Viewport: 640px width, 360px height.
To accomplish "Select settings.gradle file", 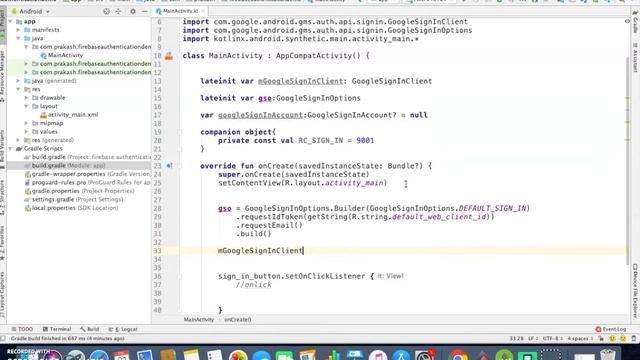I will (x=73, y=200).
